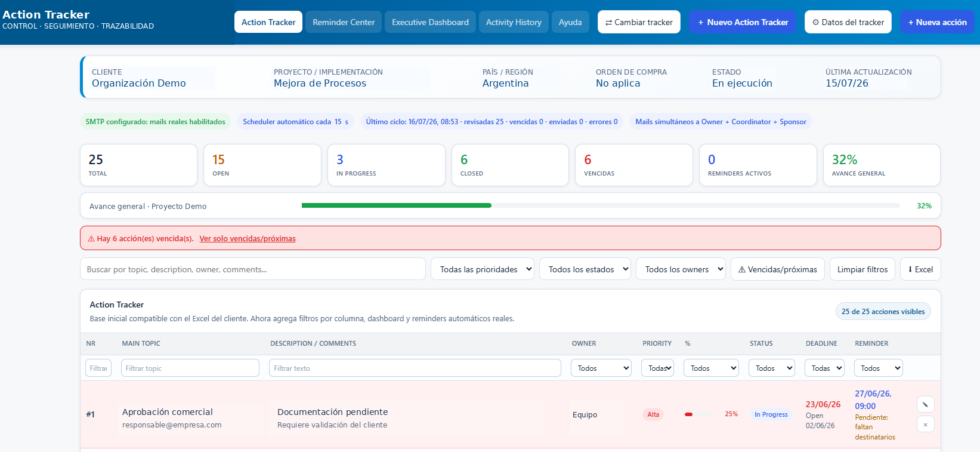Select the 25 Total summary card
This screenshot has width=980, height=452.
point(138,165)
